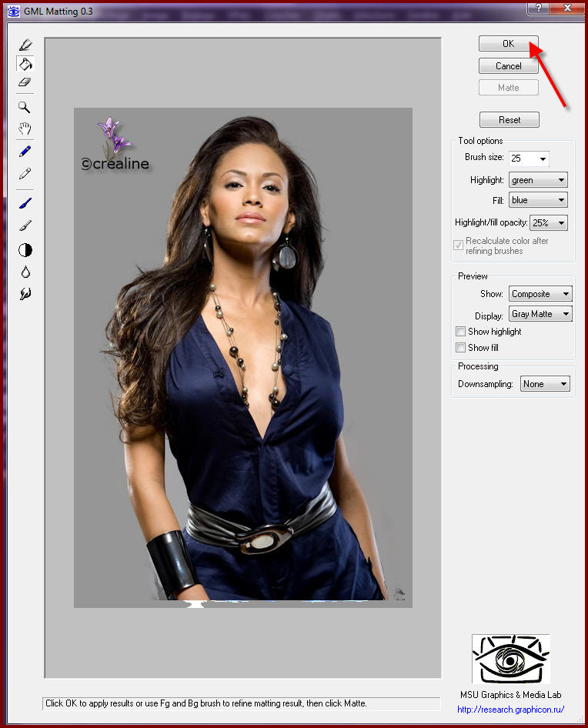Select the eraser tool

[x=25, y=82]
